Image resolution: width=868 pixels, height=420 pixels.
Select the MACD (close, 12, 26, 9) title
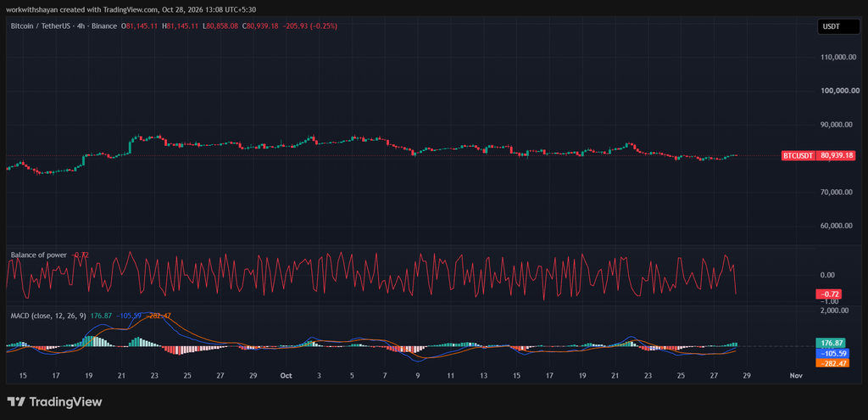click(x=48, y=316)
